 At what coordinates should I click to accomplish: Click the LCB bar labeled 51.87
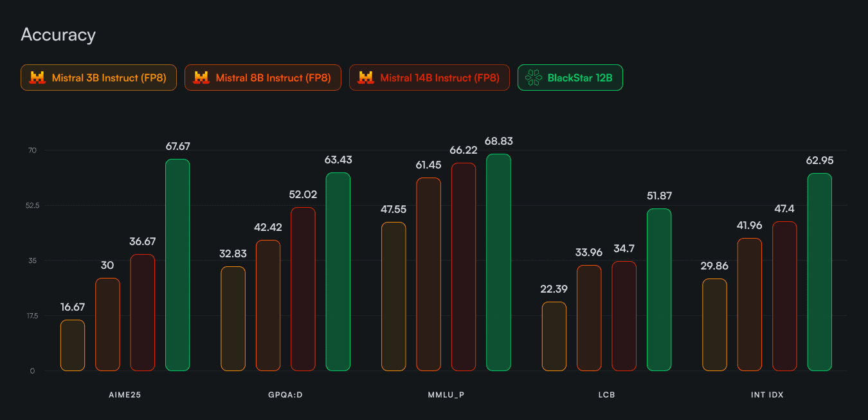click(658, 289)
